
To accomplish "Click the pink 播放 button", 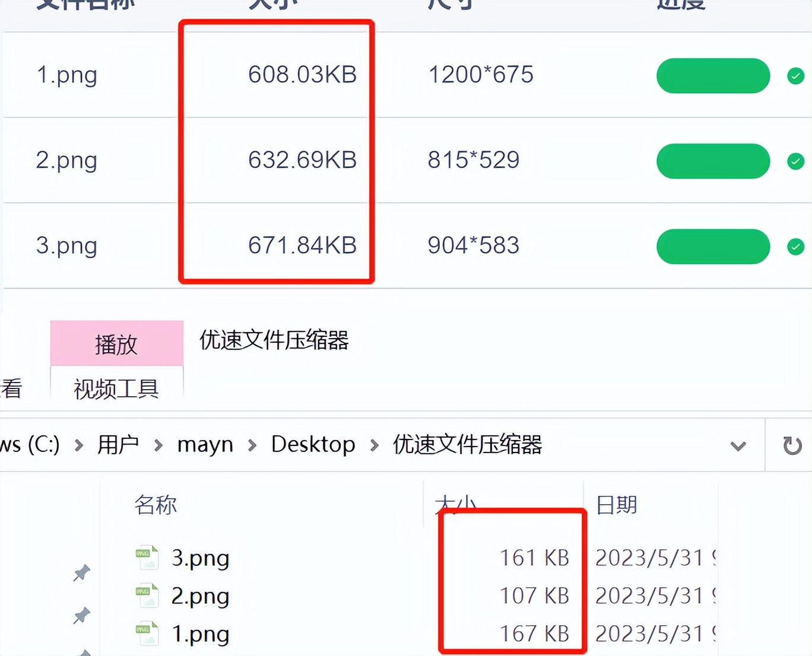I will coord(116,343).
